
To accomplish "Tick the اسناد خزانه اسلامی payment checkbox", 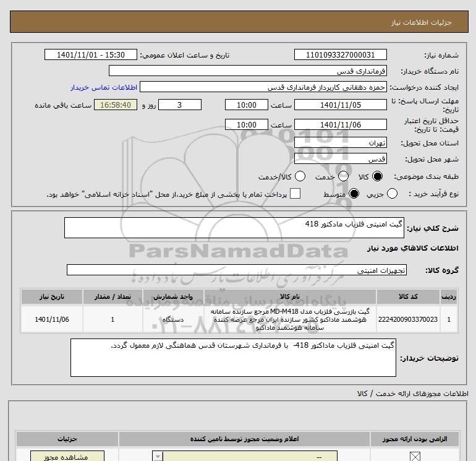I will (x=295, y=194).
